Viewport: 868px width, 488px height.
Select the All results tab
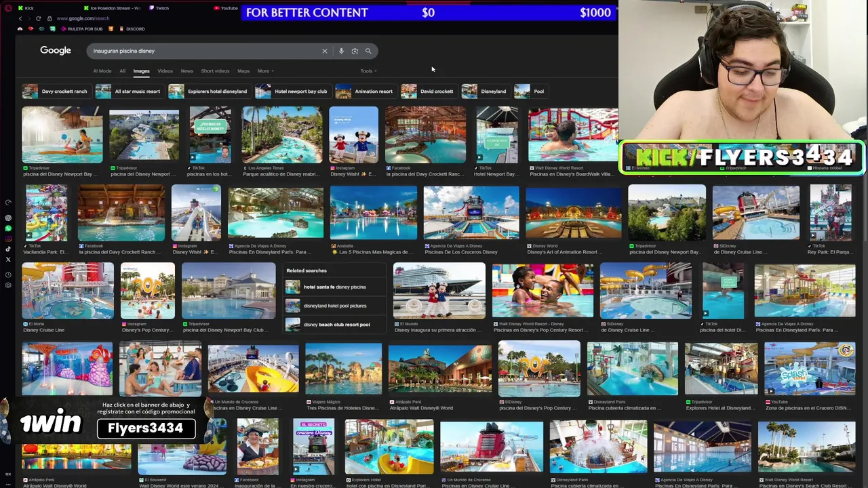click(x=123, y=71)
